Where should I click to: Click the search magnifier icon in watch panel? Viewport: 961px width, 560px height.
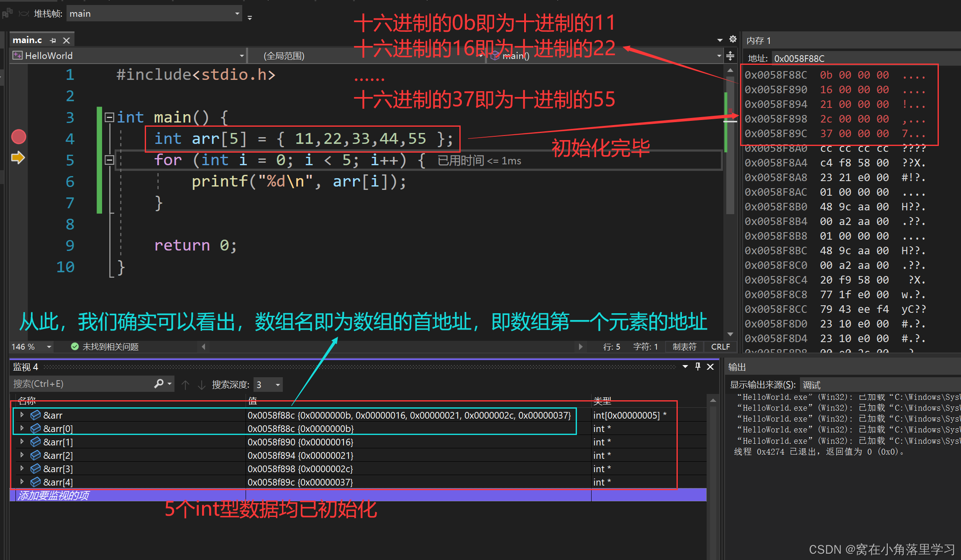[159, 384]
